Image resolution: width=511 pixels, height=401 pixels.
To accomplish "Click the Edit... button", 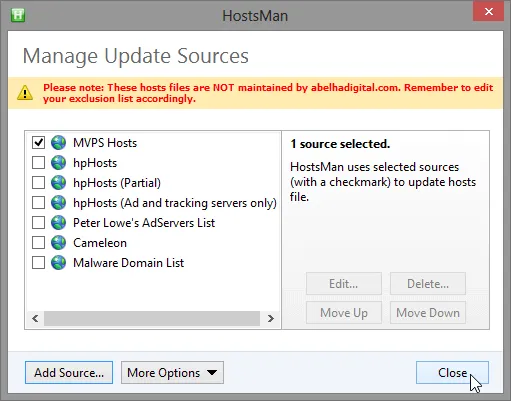I will coord(344,284).
